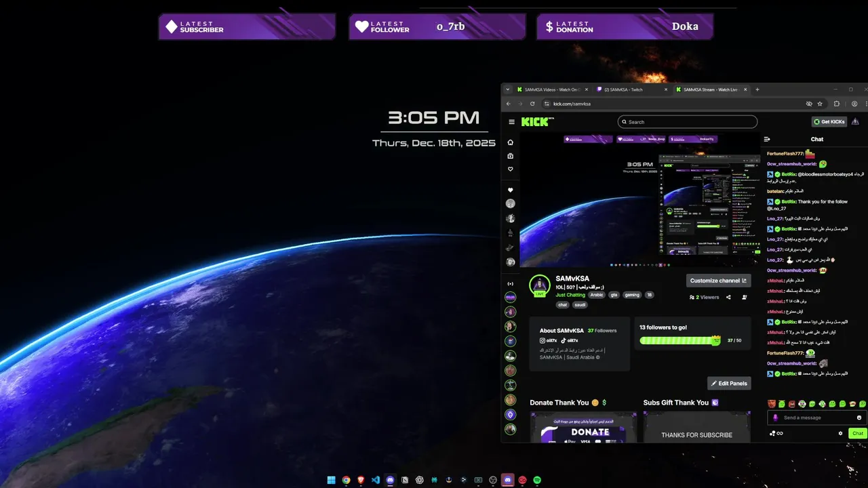Click the kick.com/samvksa address bar
The width and height of the screenshot is (868, 488).
(x=684, y=104)
